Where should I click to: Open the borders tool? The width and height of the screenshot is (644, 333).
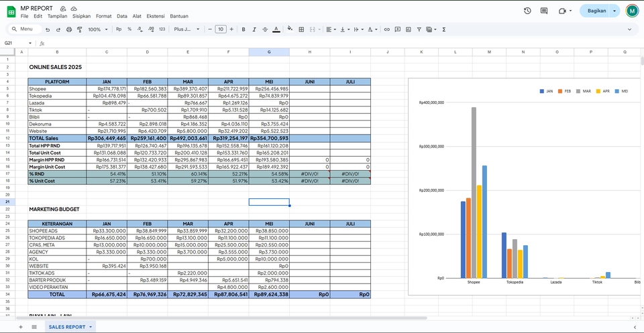tap(301, 29)
